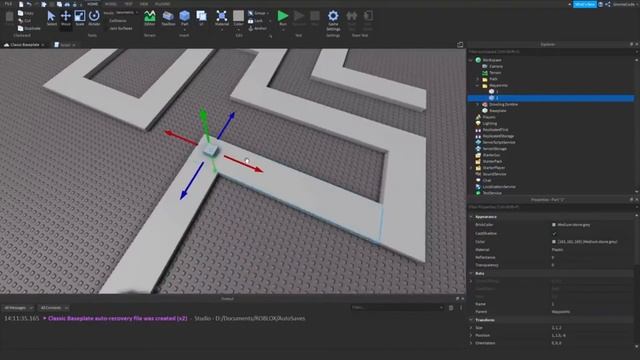
Task: Select the Select arrow tool
Action: click(51, 17)
